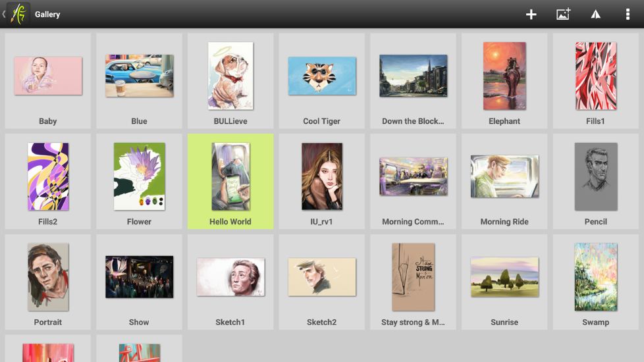Click the ArtFlow app logo icon
Image resolution: width=644 pixels, height=362 pixels.
(x=19, y=14)
